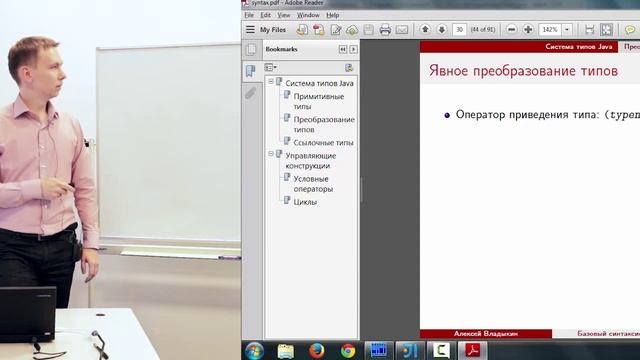Click the blue film-strip app in taskbar
Screen dimensions: 640x360
pyautogui.click(x=379, y=351)
